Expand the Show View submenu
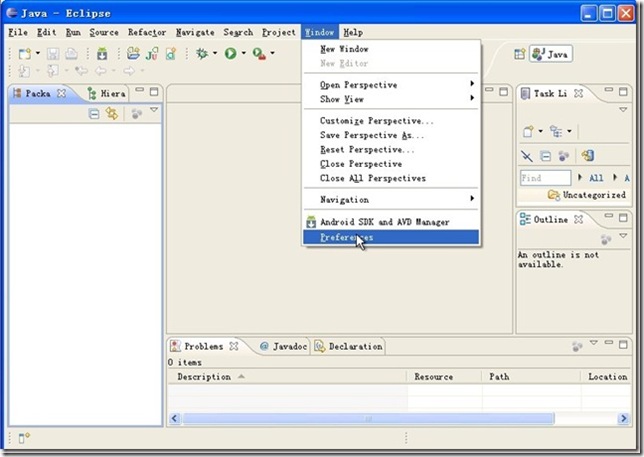Image resolution: width=644 pixels, height=457 pixels. (391, 99)
